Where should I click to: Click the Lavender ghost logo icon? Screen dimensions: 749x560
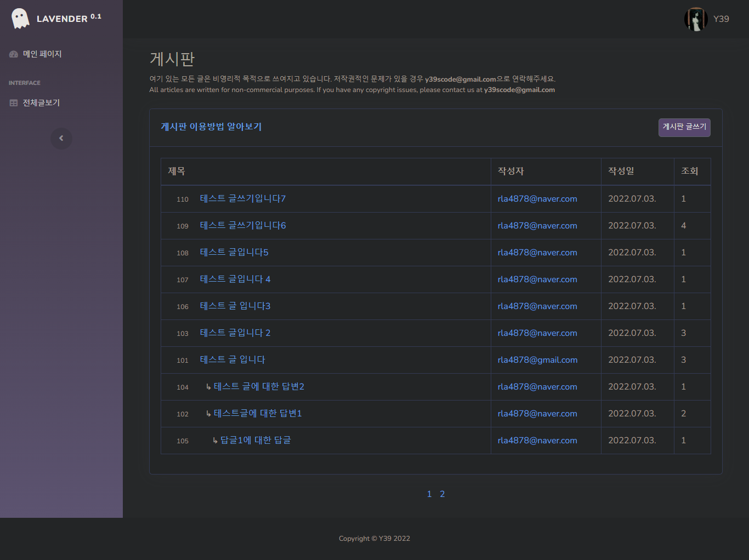pyautogui.click(x=20, y=19)
